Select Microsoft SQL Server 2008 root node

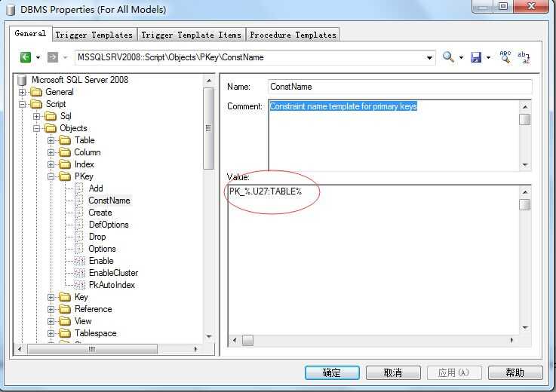(x=80, y=80)
